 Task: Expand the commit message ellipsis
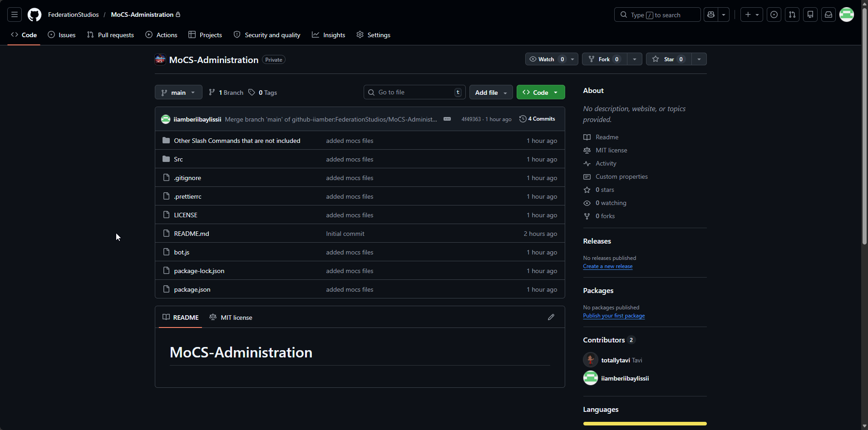coord(447,119)
